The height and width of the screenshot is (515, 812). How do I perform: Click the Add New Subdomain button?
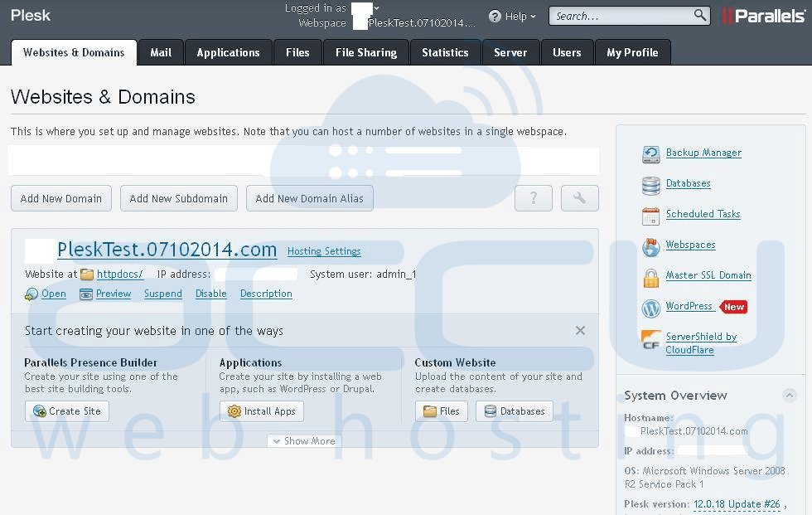(178, 198)
